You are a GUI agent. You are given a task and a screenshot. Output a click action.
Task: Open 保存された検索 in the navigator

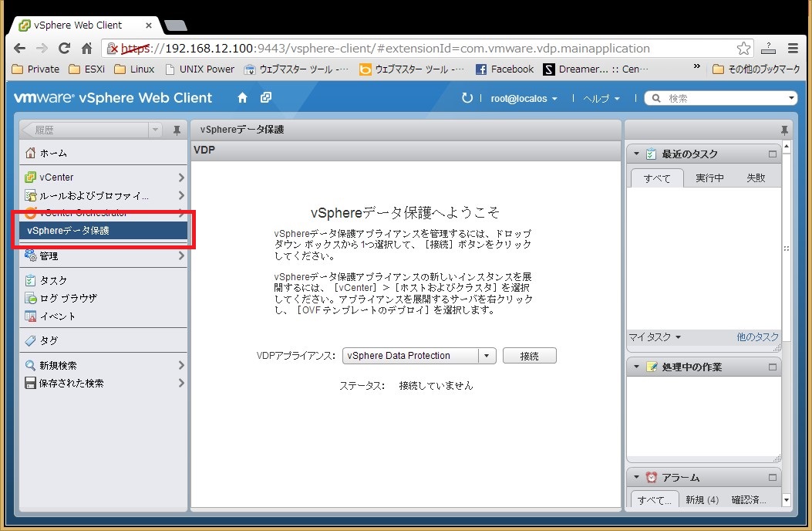(103, 384)
